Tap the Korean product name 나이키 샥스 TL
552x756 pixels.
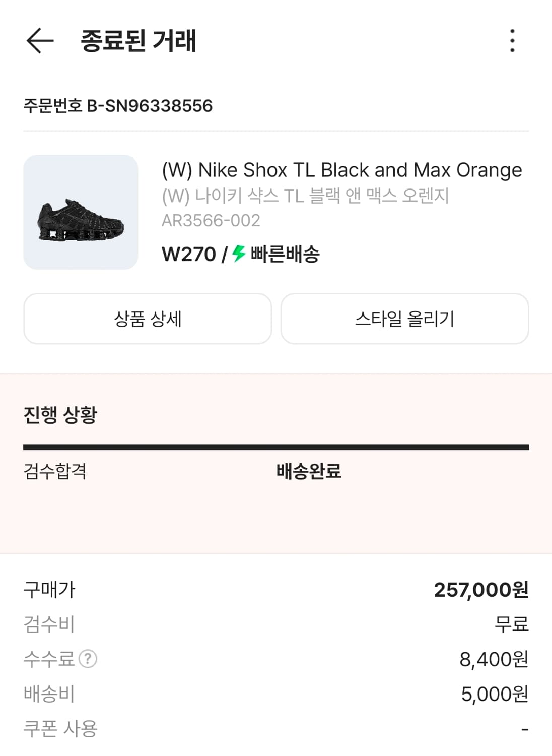point(305,196)
